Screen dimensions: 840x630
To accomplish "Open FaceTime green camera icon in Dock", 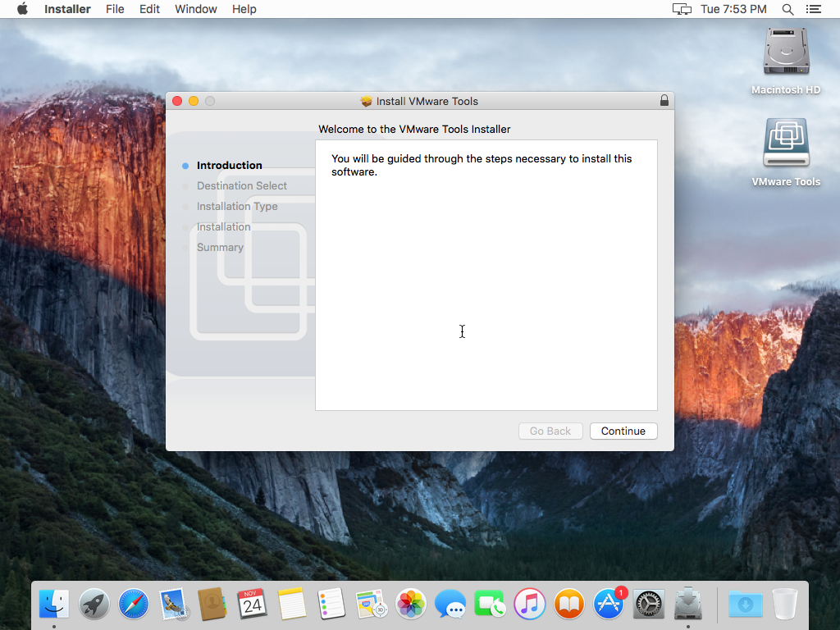I will pos(490,604).
